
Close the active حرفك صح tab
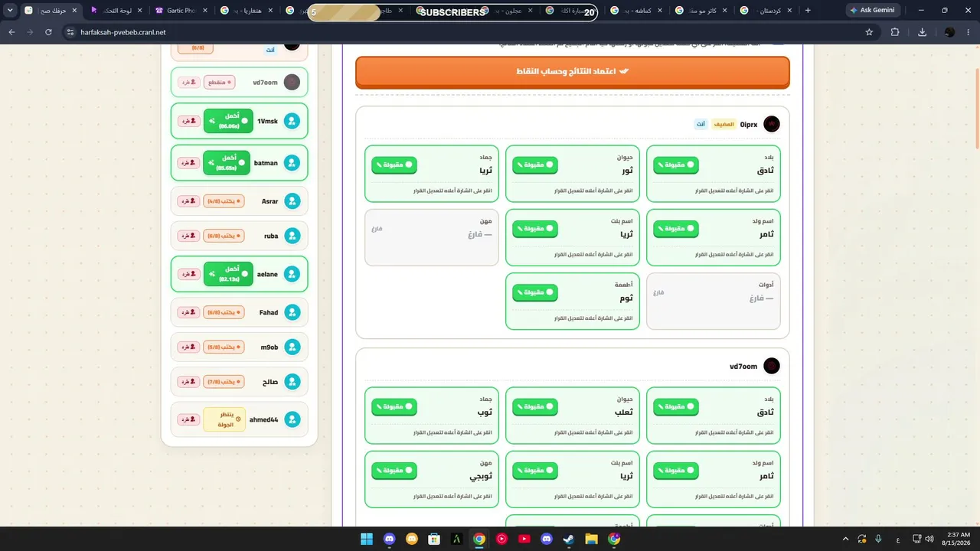(74, 11)
